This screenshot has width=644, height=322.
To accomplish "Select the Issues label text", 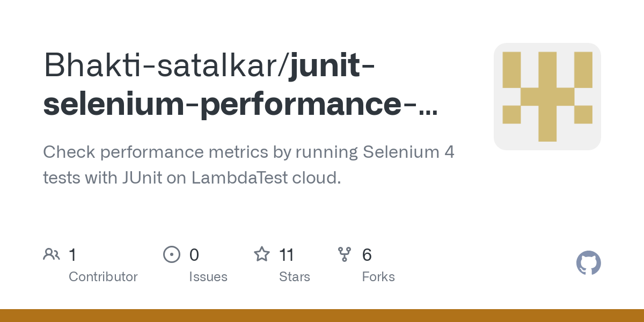I will click(208, 277).
